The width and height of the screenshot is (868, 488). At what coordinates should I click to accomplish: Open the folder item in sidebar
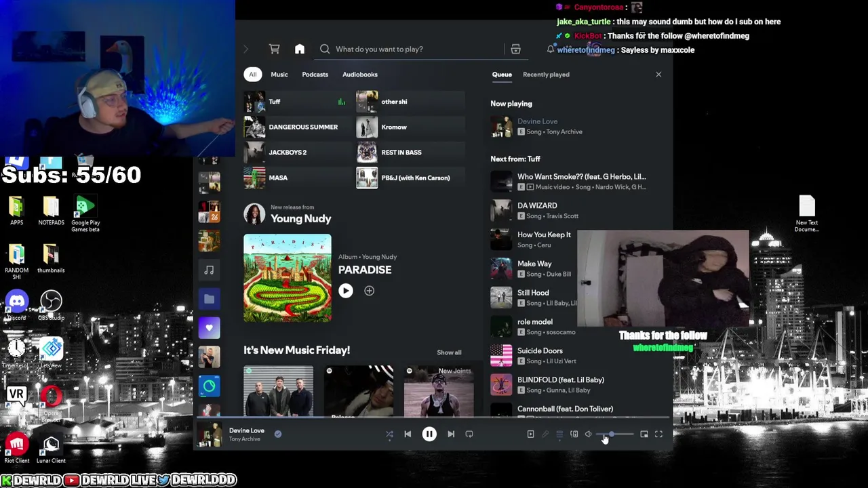coord(210,299)
